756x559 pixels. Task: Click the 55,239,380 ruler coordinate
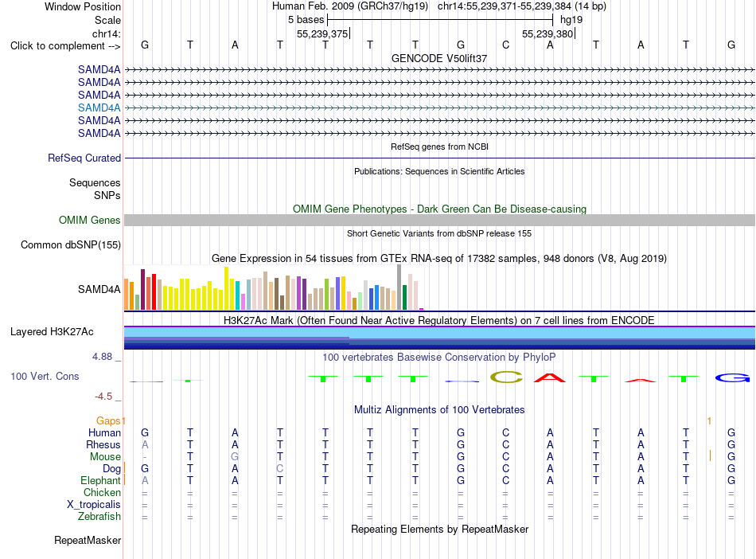[x=548, y=33]
